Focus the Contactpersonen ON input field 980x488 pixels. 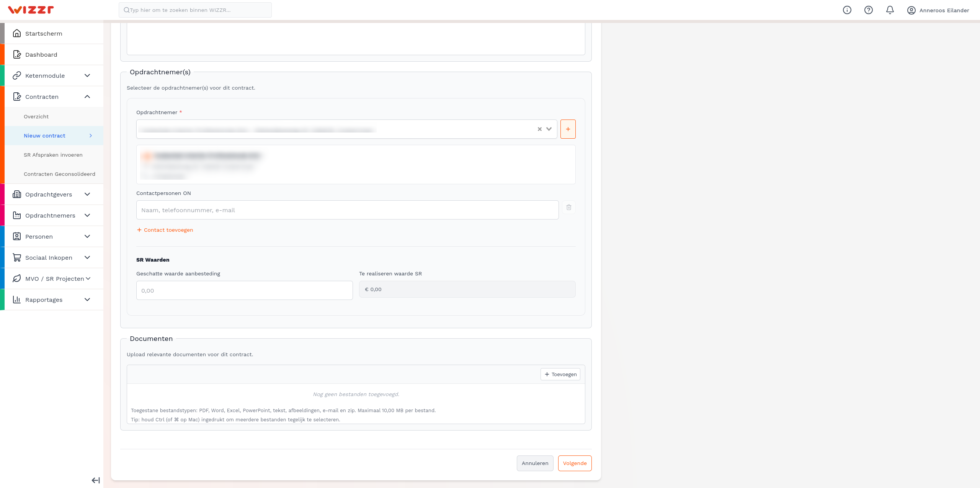[x=348, y=210]
